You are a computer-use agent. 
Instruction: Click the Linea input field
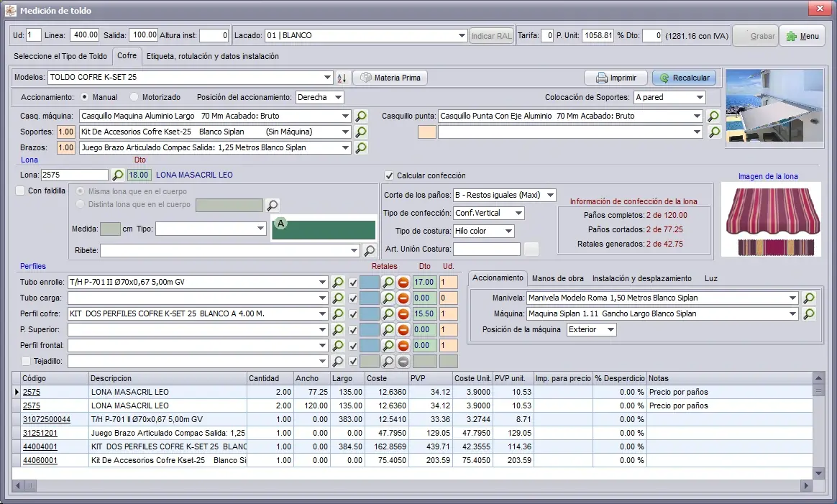tap(85, 35)
